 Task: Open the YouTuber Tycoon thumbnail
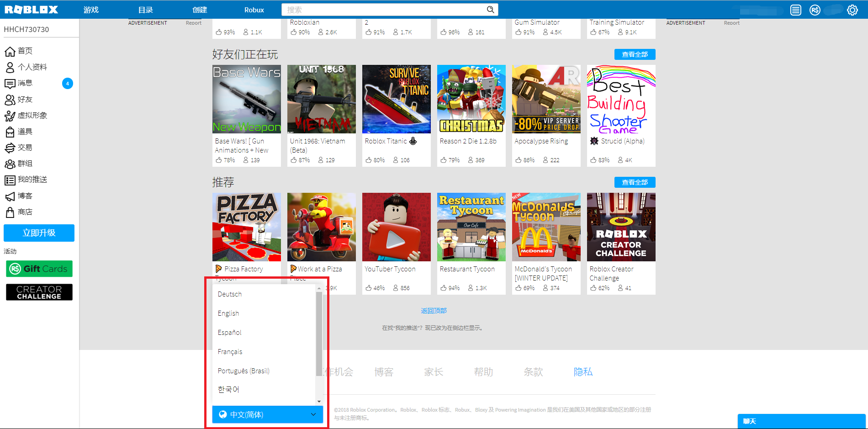(x=397, y=227)
